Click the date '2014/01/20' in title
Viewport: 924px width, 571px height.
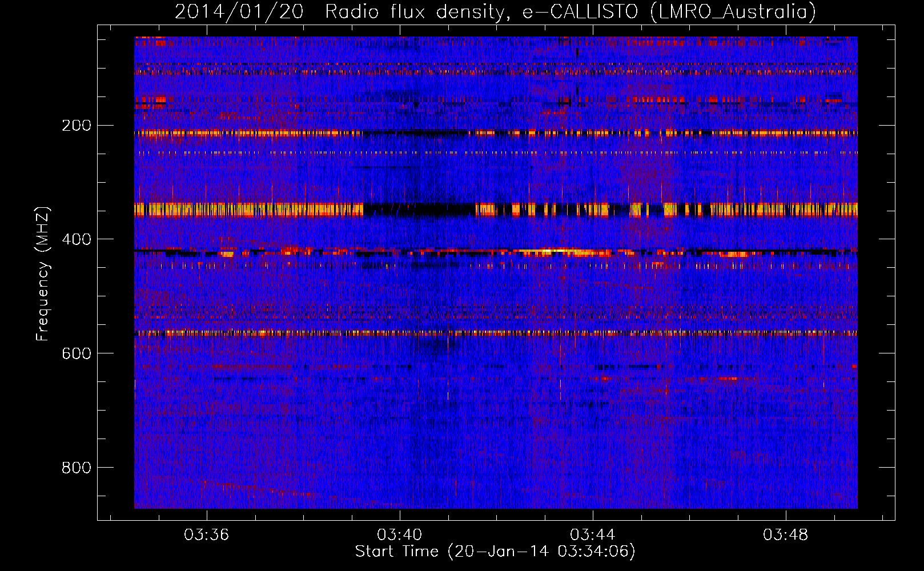pyautogui.click(x=239, y=11)
